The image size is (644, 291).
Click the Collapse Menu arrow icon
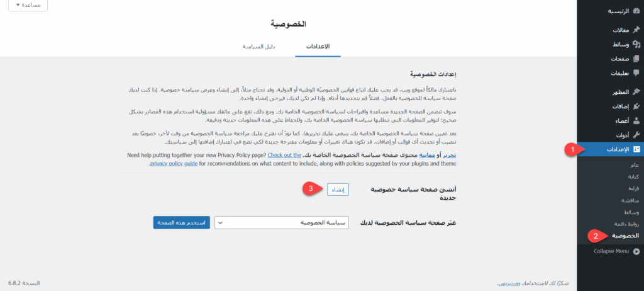636,251
